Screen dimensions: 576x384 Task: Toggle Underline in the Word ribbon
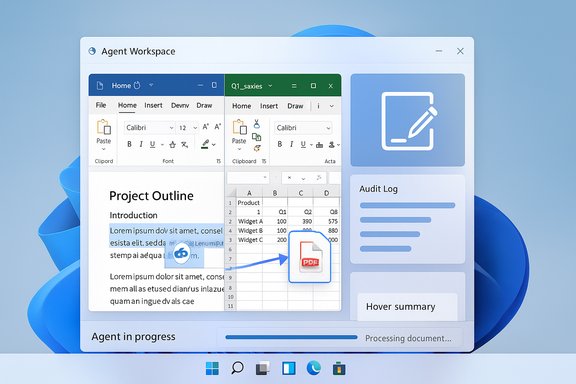pos(152,144)
